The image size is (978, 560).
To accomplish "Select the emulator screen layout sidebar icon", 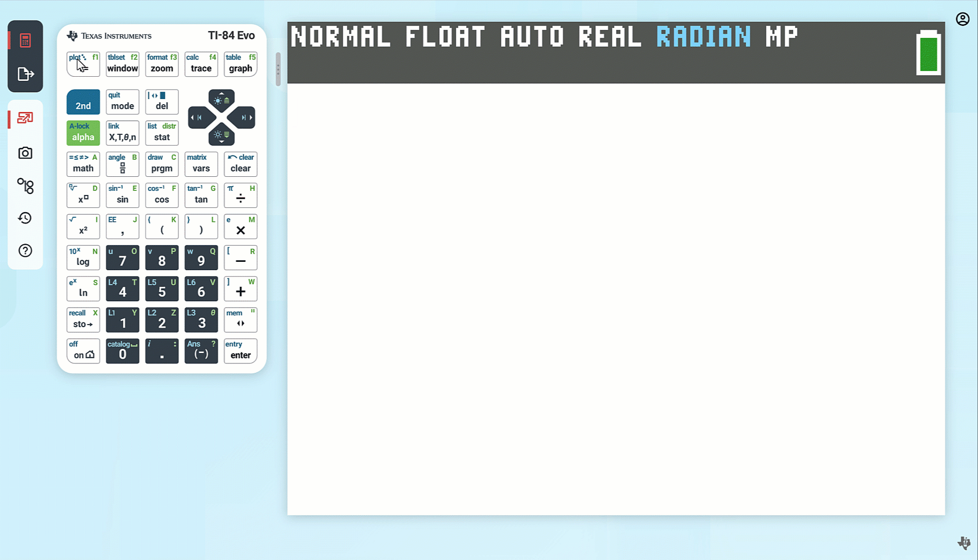I will [25, 118].
